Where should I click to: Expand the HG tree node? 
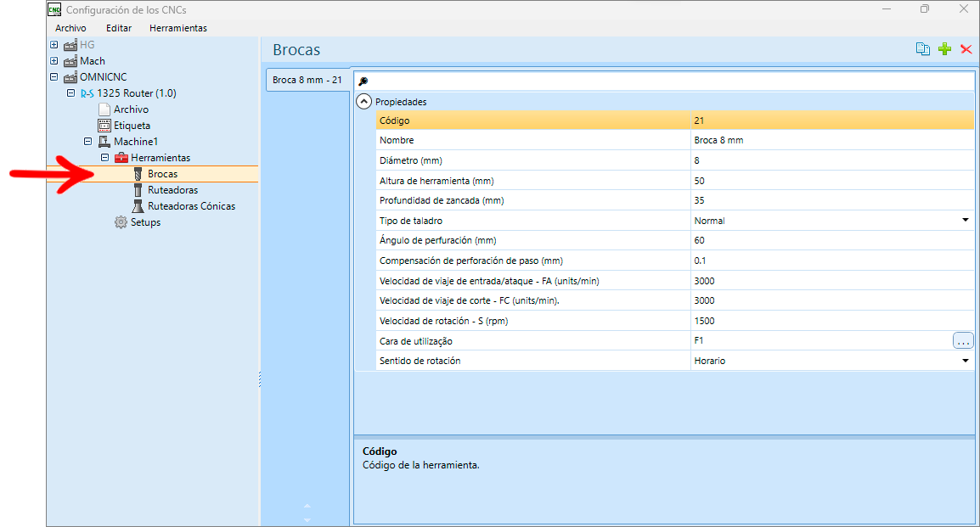[x=54, y=45]
